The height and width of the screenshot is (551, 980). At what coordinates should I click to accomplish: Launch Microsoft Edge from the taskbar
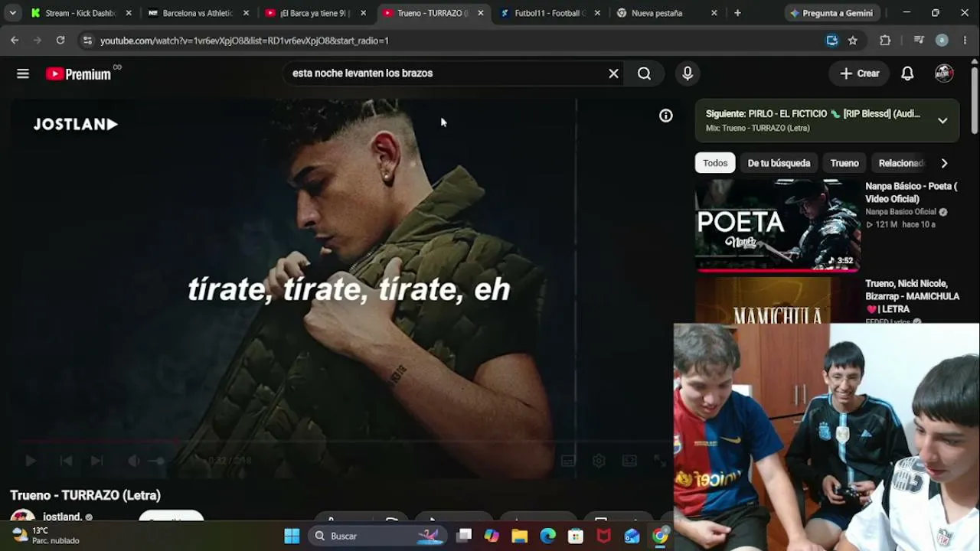click(548, 536)
